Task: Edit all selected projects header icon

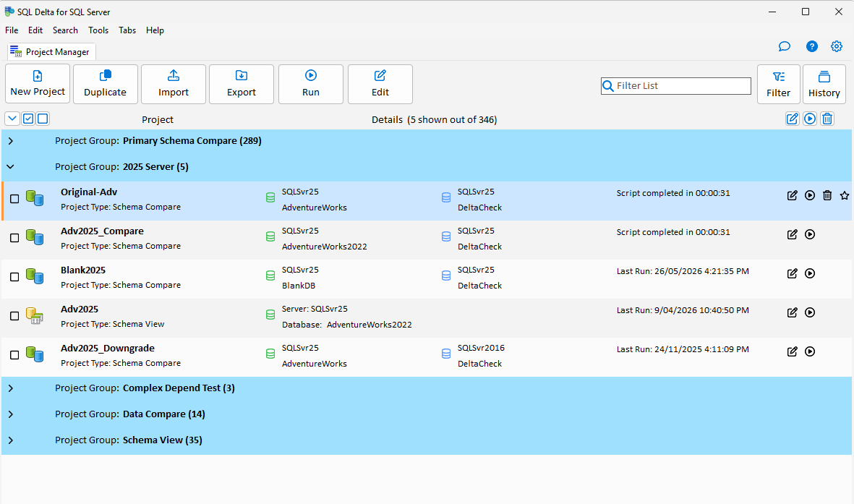Action: coord(793,119)
